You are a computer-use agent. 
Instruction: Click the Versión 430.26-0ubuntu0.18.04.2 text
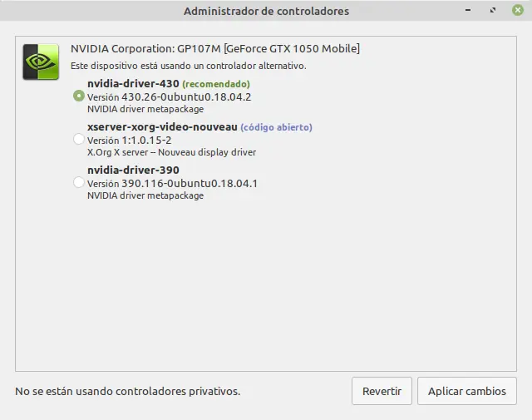(169, 96)
